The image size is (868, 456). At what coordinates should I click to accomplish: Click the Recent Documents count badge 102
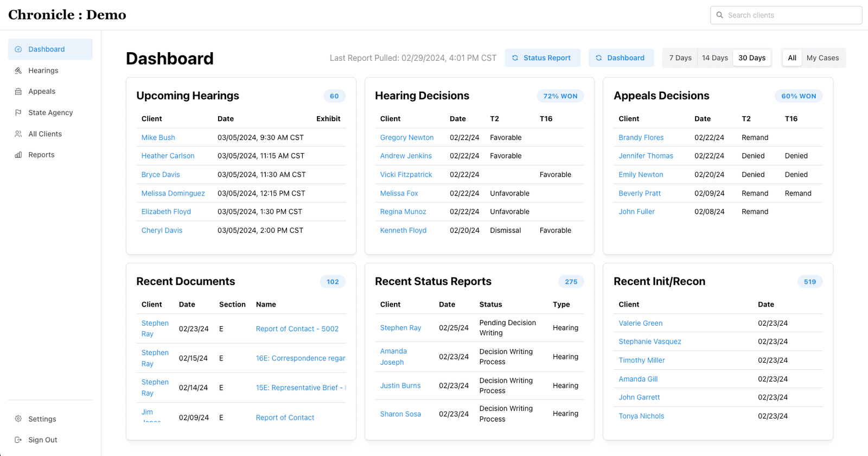[x=333, y=282]
